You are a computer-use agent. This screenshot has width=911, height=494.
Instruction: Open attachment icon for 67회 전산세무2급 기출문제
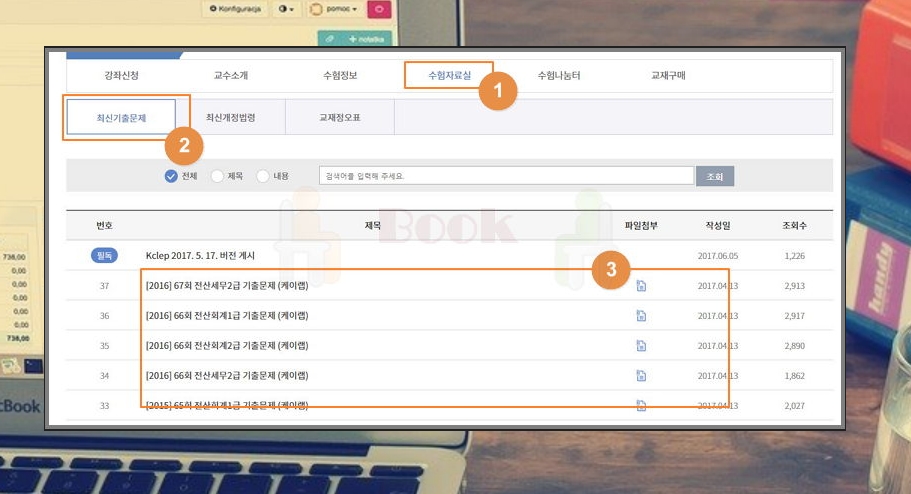pyautogui.click(x=641, y=285)
